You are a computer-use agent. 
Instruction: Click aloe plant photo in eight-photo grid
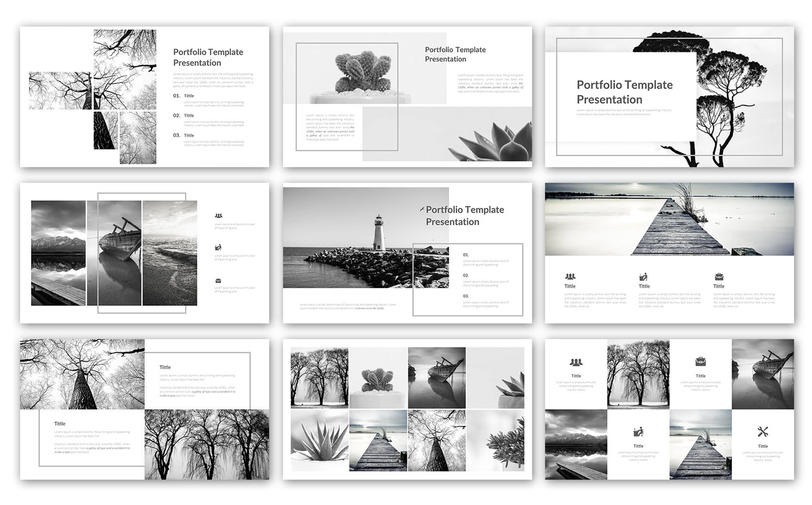[319, 440]
